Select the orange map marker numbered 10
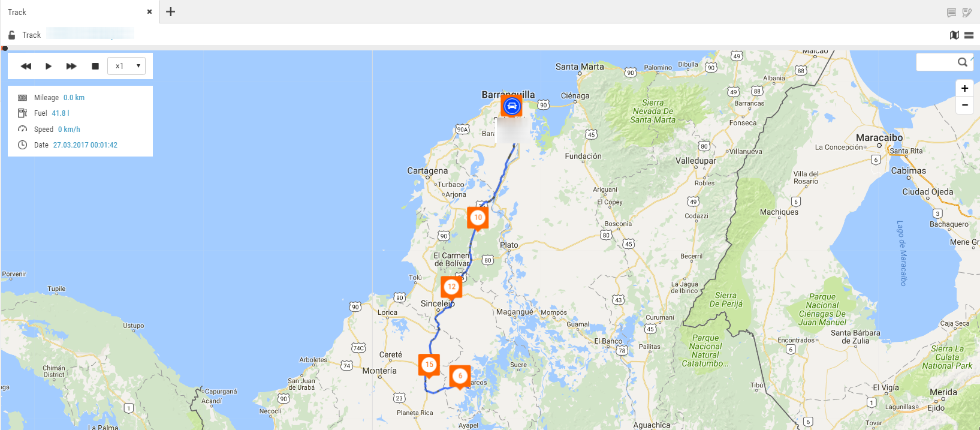980x430 pixels. [x=478, y=218]
